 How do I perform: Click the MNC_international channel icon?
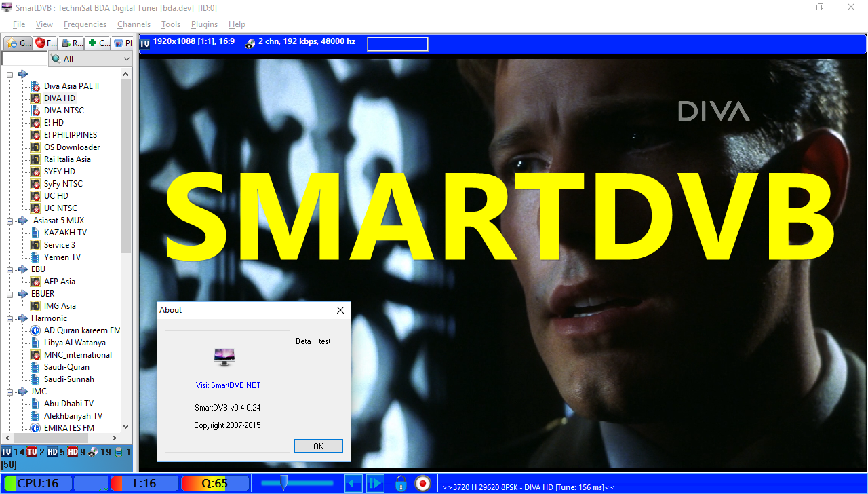(35, 355)
